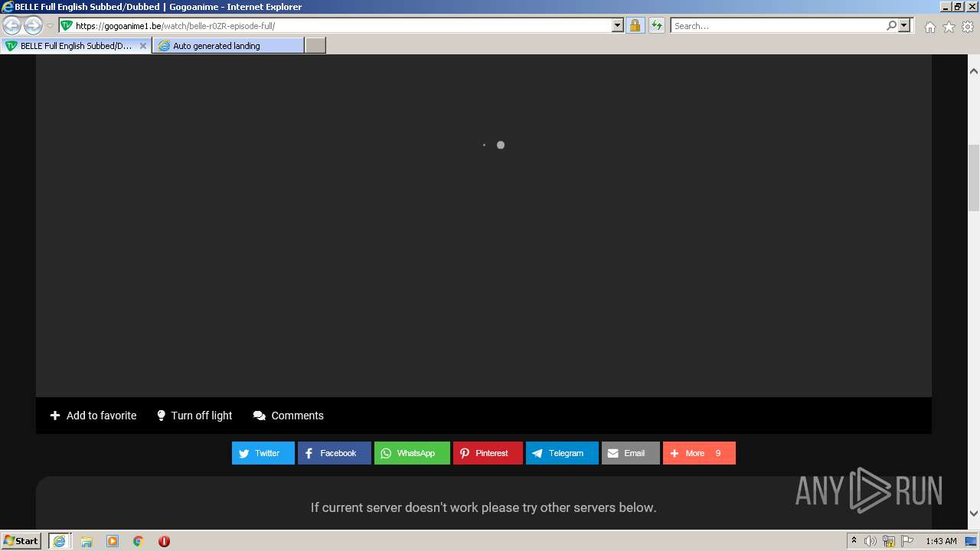Viewport: 980px width, 551px height.
Task: Open Internet Explorer from taskbar
Action: [59, 541]
